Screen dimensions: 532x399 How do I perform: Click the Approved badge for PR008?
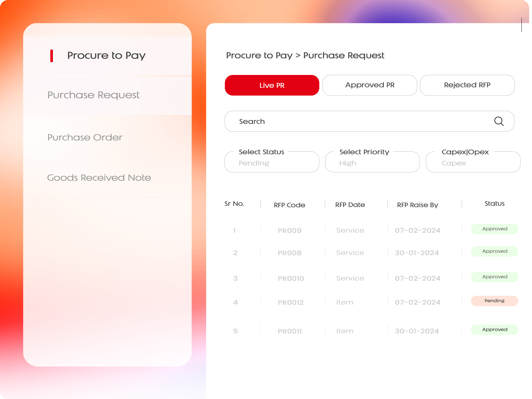494,251
